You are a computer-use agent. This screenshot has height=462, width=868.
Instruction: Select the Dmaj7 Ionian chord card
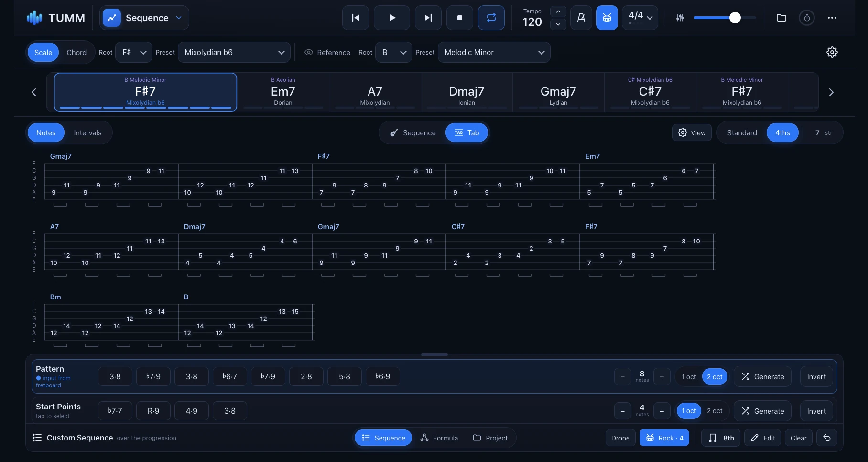467,92
